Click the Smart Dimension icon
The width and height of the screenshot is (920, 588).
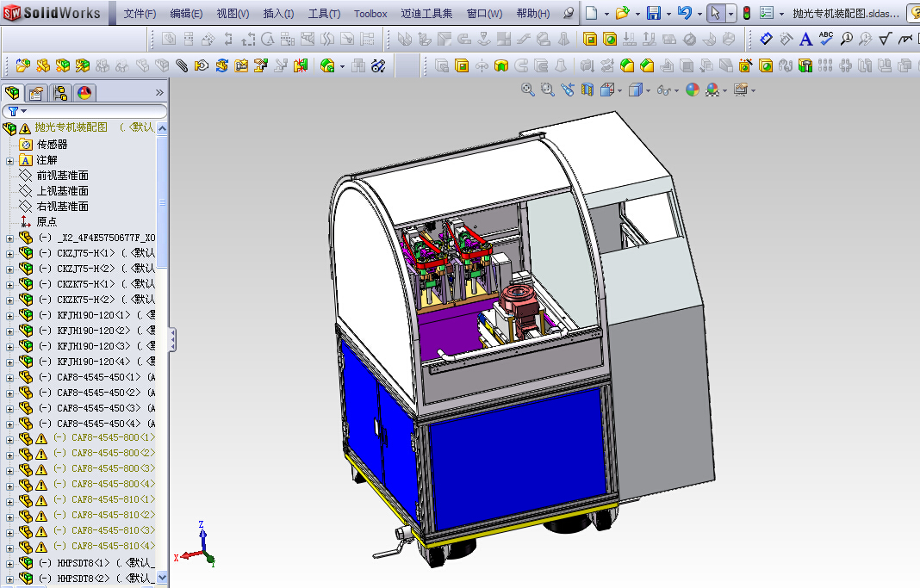pos(767,40)
